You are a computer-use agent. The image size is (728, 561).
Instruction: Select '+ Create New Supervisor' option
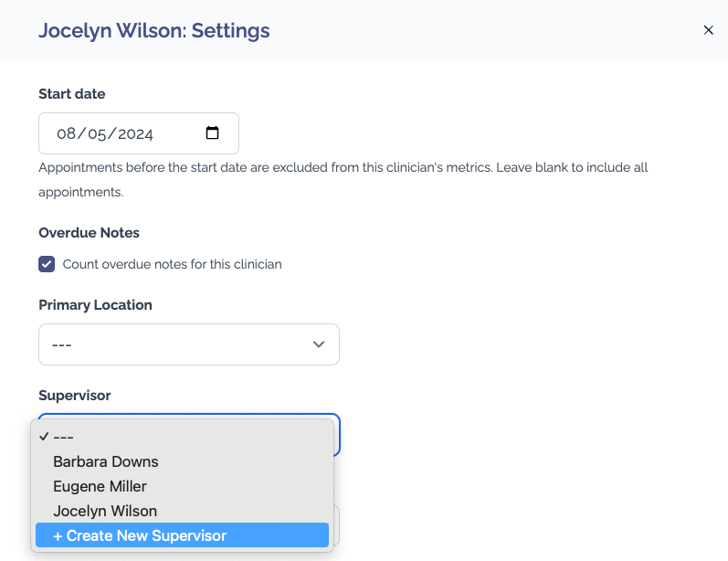point(140,535)
